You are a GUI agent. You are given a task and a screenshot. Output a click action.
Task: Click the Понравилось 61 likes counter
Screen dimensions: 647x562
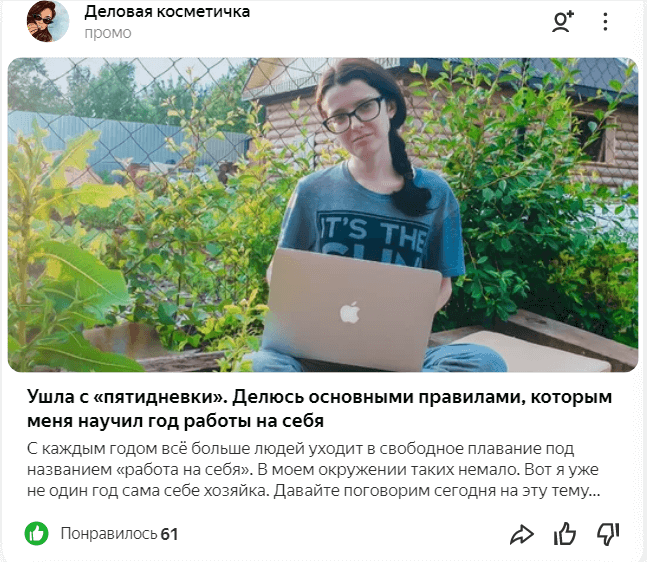point(119,534)
